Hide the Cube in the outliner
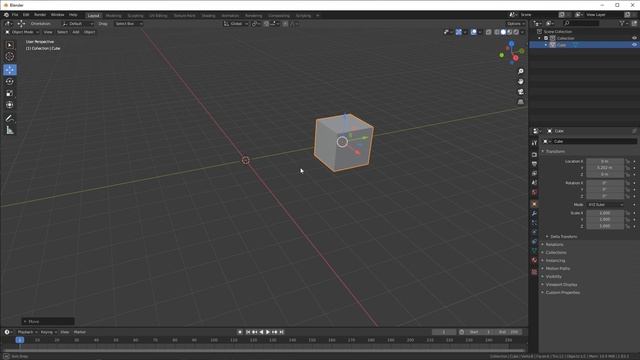This screenshot has width=640, height=360. point(634,44)
